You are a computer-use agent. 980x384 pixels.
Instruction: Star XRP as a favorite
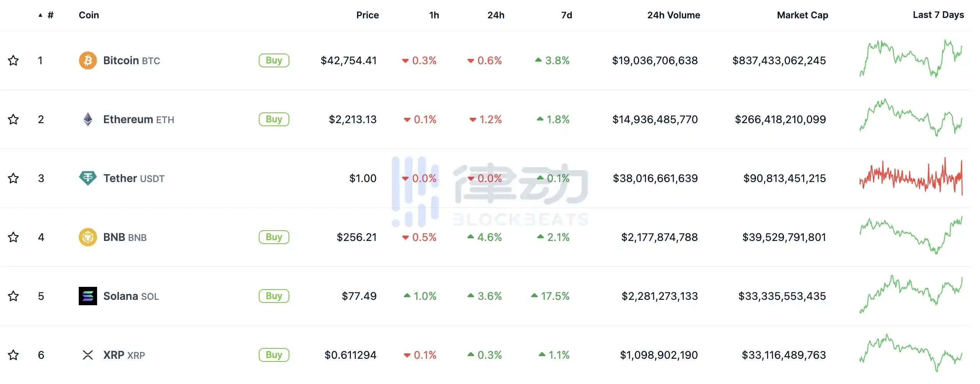(13, 355)
